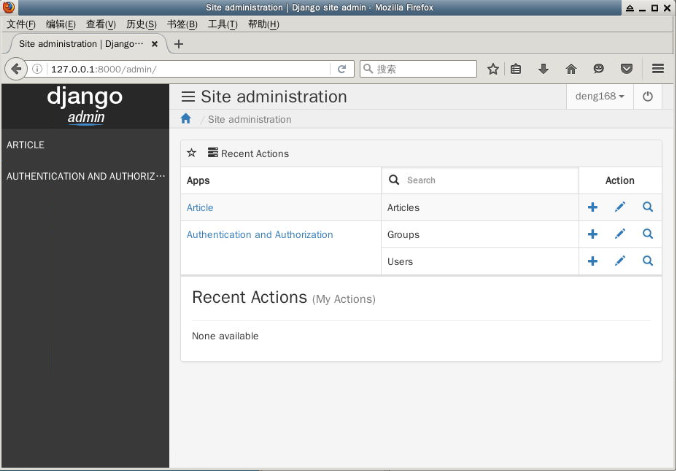
Task: Close the Site administration tab
Action: [x=154, y=44]
